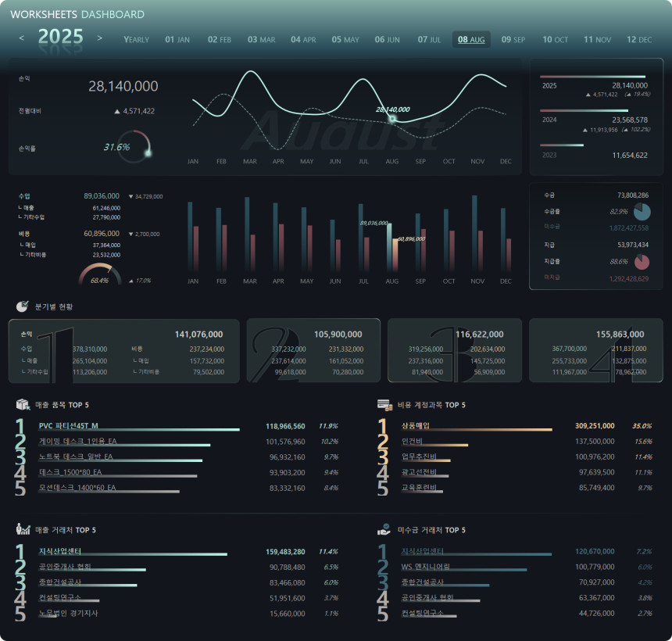
Task: Switch to the Yearly view tab
Action: point(136,39)
